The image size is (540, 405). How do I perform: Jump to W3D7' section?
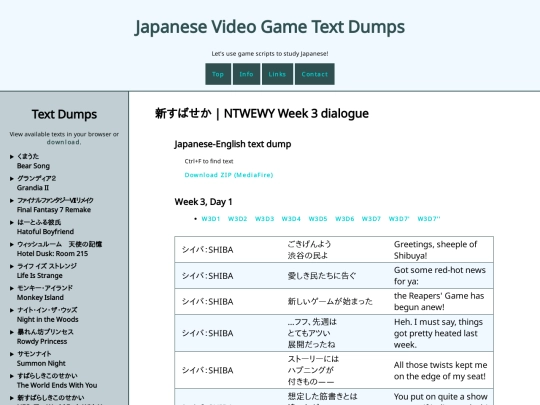coord(399,219)
